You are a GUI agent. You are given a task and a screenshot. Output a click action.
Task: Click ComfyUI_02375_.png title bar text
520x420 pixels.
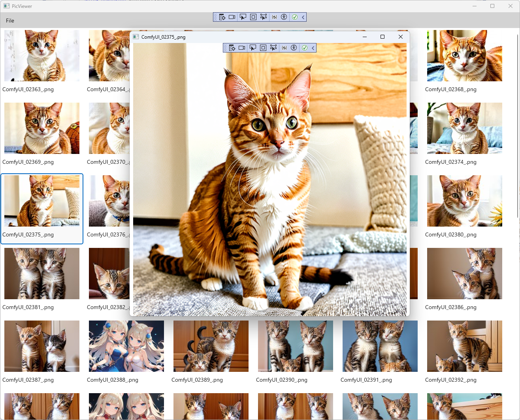tap(164, 37)
